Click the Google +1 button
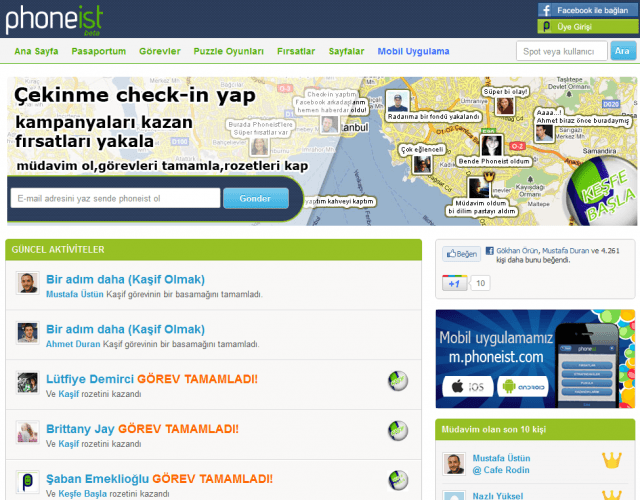Viewport: 640px width, 500px height. (455, 284)
